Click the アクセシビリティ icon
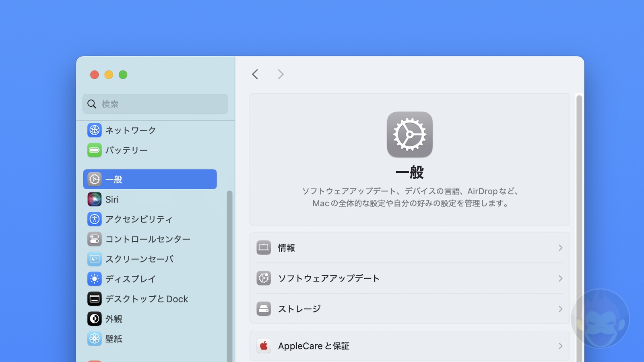The height and width of the screenshot is (362, 644). click(x=94, y=219)
